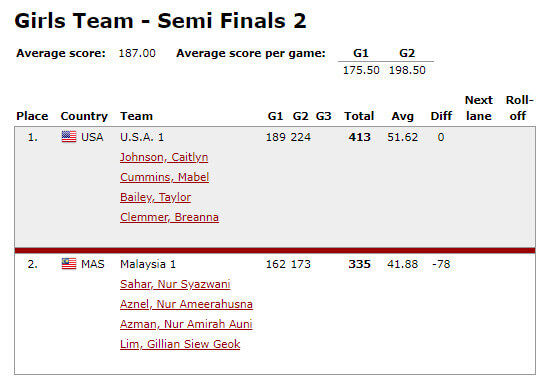Select the U.S.A. 1 team name
The width and height of the screenshot is (544, 383).
tap(142, 137)
